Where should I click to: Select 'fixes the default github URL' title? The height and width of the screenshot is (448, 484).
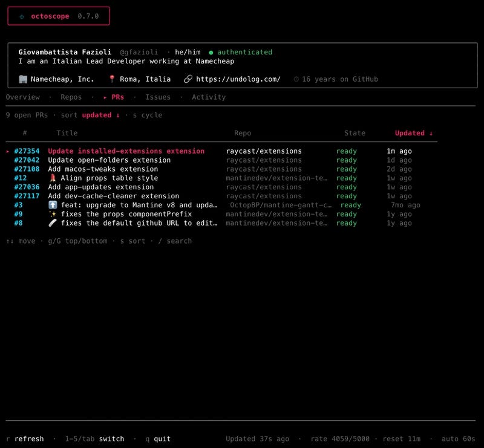coord(139,222)
